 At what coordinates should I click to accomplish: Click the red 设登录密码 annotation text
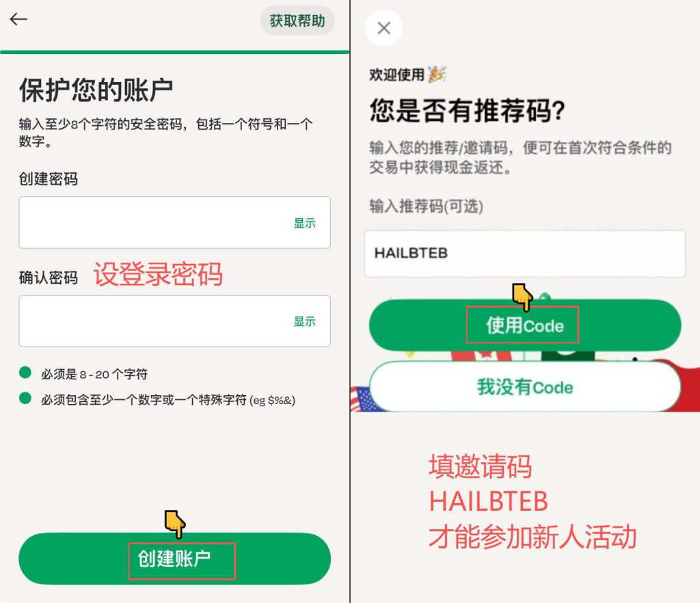[x=158, y=274]
